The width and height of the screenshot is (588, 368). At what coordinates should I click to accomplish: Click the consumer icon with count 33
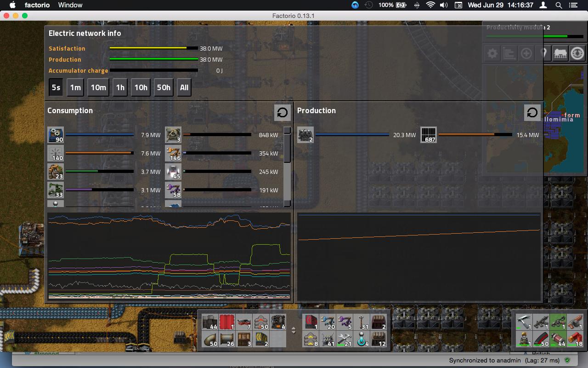pos(56,190)
